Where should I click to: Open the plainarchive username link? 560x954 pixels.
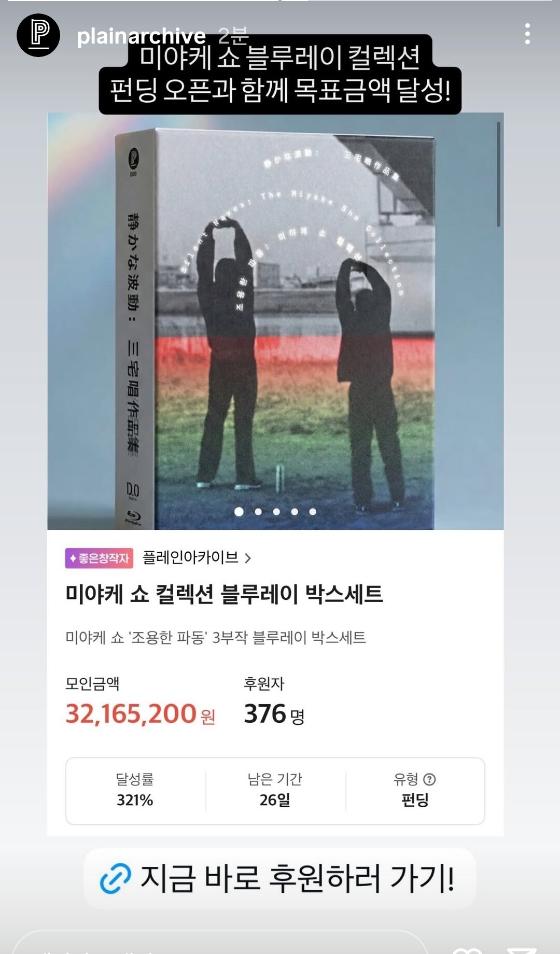(x=141, y=36)
